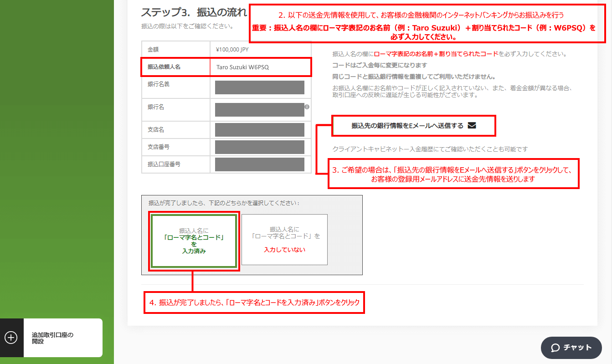Choose the green-highlighted 入力済み selection box
Viewport: 612px width, 364px height.
coord(194,241)
